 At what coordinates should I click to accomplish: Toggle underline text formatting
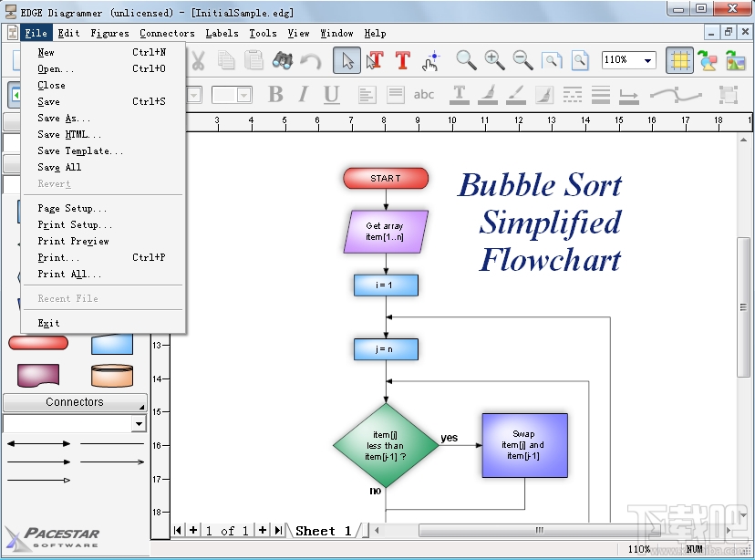coord(329,94)
